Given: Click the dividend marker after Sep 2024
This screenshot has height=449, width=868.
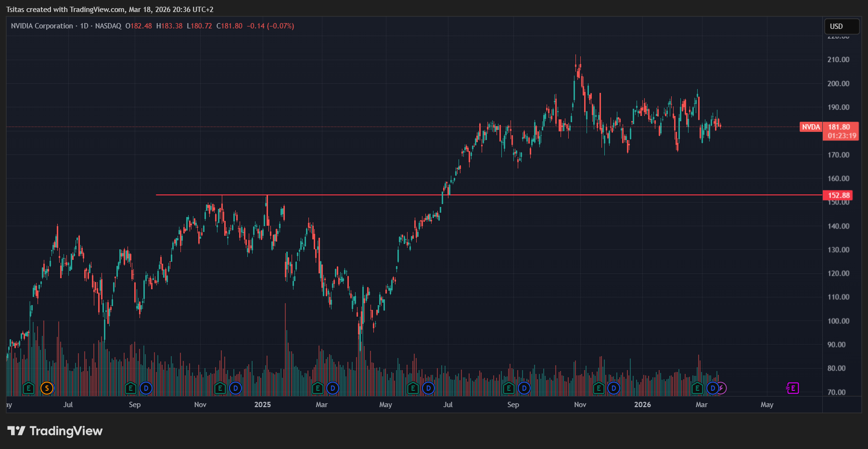Looking at the screenshot, I should tap(146, 388).
